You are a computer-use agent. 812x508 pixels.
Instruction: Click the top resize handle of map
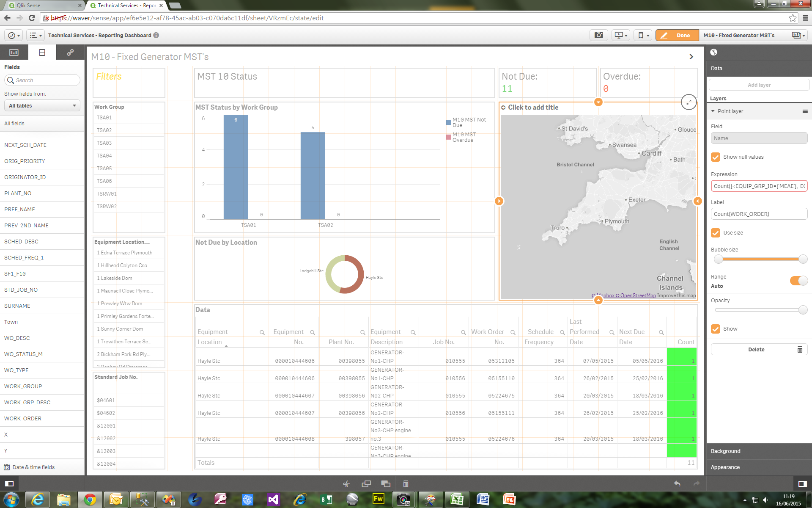[598, 102]
